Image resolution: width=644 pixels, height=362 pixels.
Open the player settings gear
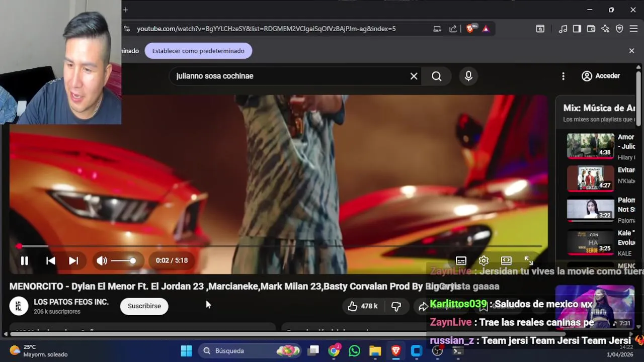[x=484, y=260]
